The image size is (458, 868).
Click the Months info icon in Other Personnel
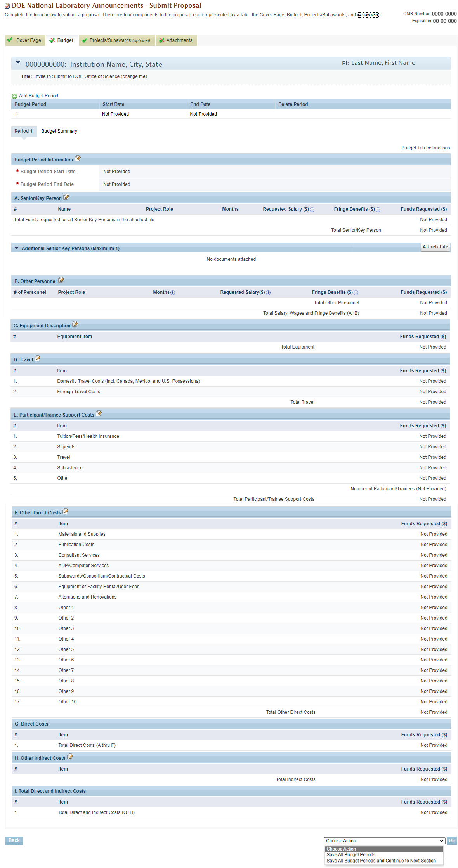click(x=173, y=293)
